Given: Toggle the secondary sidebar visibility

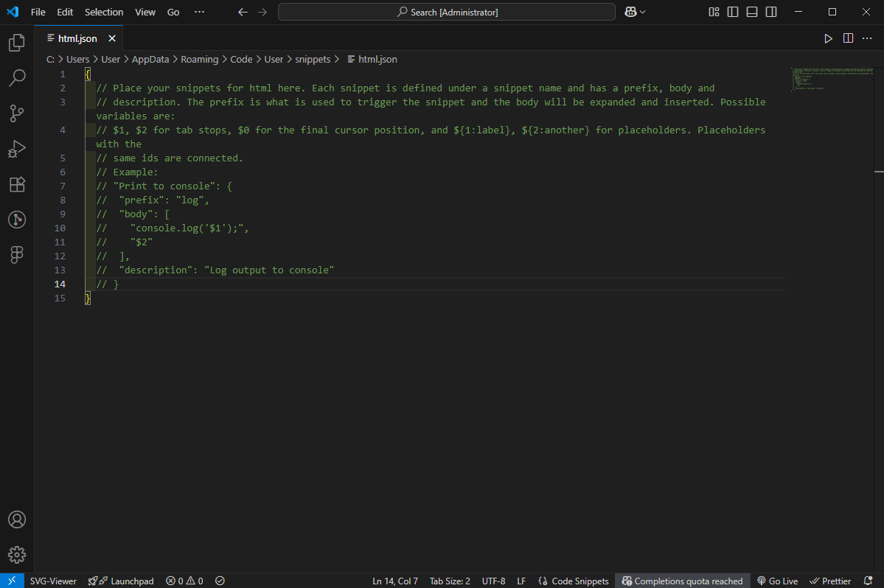Looking at the screenshot, I should click(770, 12).
